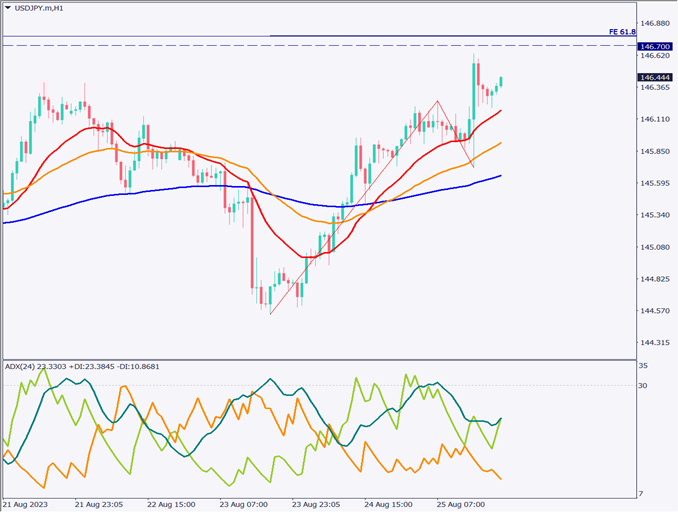Click the ADX scale value 7

(x=643, y=494)
